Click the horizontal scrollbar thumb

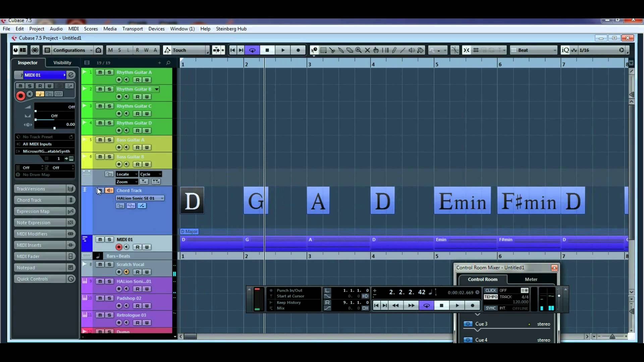tap(190, 337)
